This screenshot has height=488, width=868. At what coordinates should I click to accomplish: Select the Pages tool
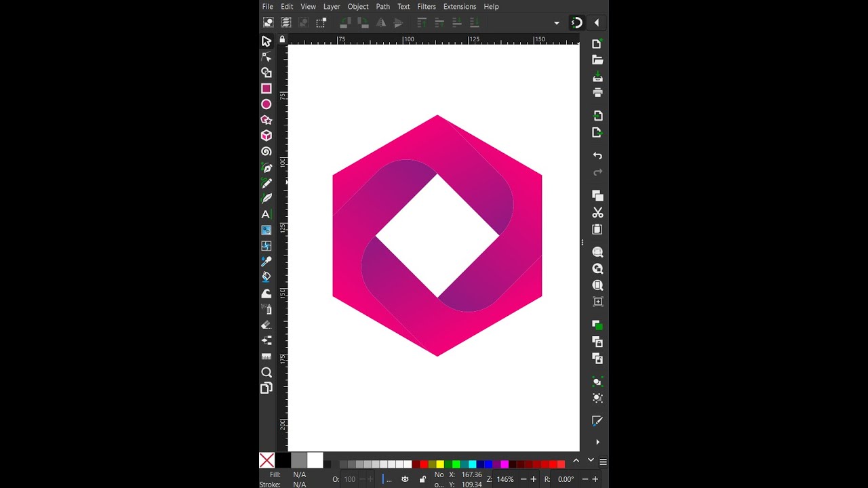pos(267,388)
